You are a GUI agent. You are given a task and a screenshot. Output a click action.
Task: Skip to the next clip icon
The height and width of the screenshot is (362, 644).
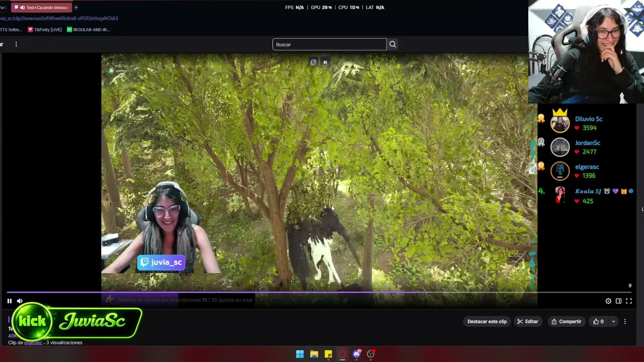pos(325,62)
